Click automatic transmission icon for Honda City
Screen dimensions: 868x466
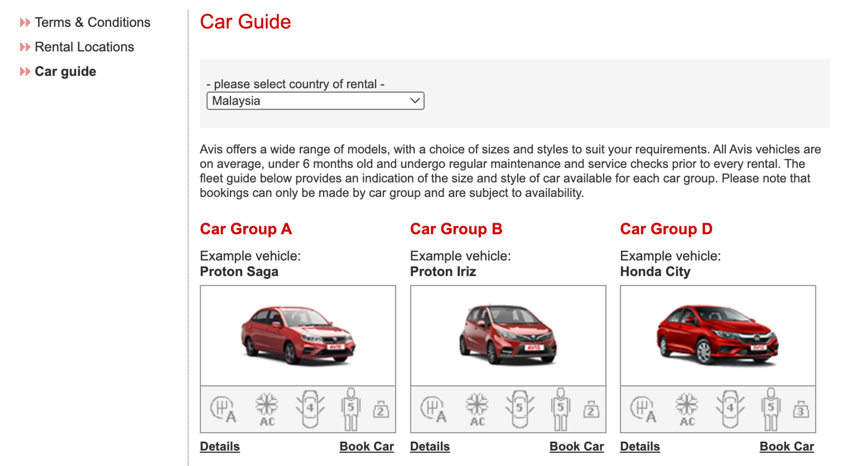pos(643,410)
